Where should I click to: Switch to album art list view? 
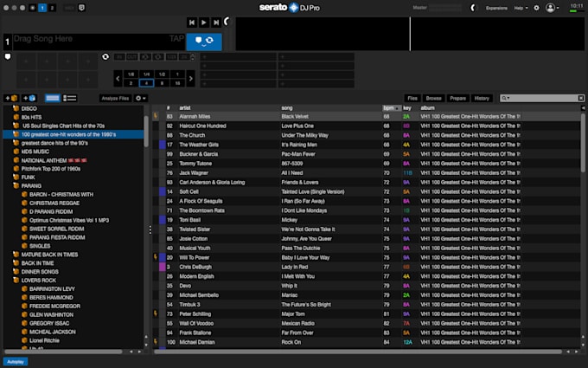(x=70, y=99)
